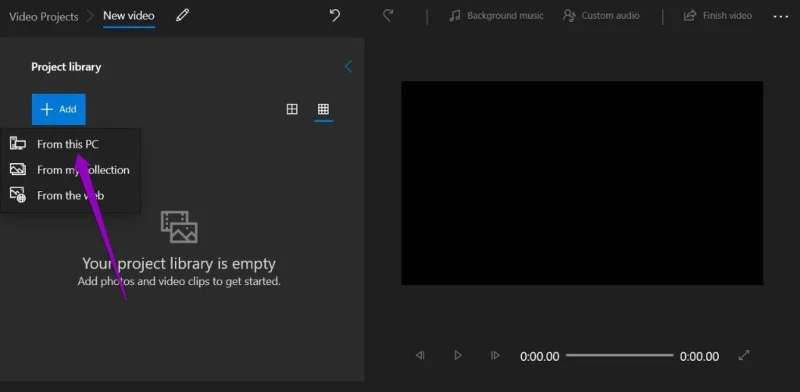Click Finish video to export
This screenshot has width=800, height=392.
[717, 16]
